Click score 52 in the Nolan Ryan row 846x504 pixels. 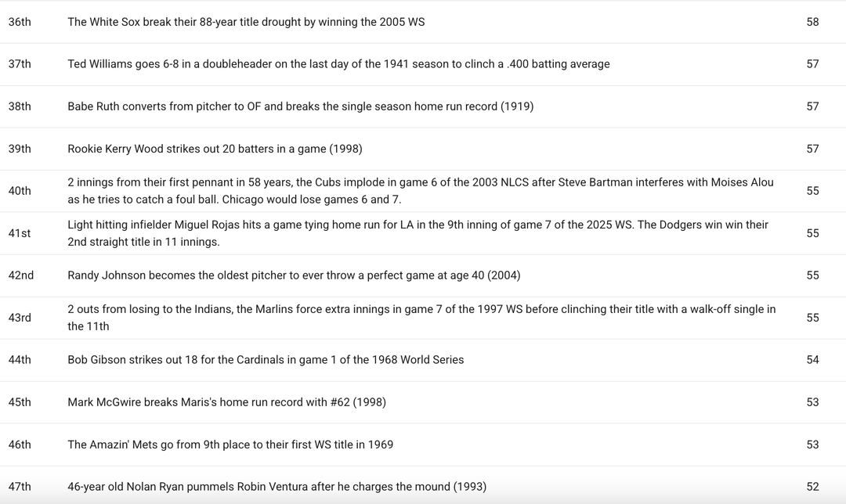812,487
